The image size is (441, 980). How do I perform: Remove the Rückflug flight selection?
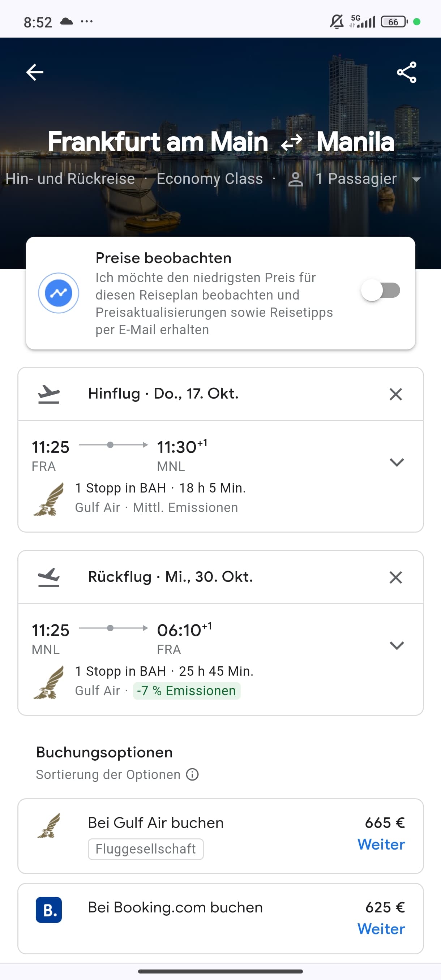tap(396, 577)
